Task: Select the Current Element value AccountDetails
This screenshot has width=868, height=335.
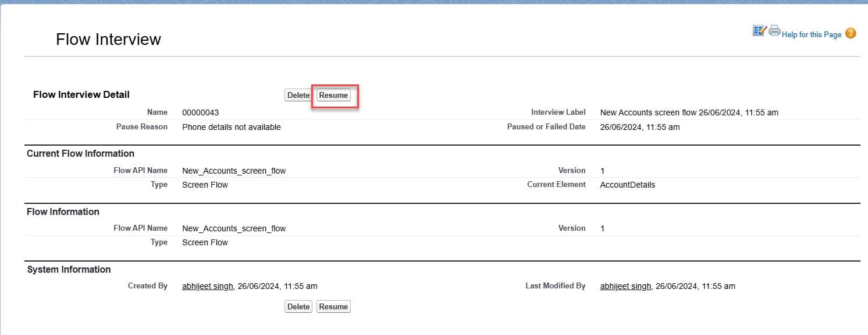Action: pyautogui.click(x=627, y=185)
